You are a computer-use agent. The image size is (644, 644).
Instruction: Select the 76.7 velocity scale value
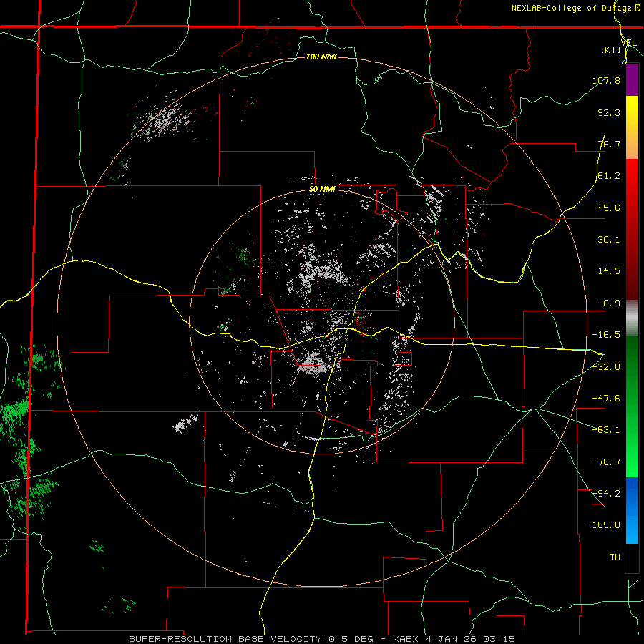pyautogui.click(x=609, y=144)
